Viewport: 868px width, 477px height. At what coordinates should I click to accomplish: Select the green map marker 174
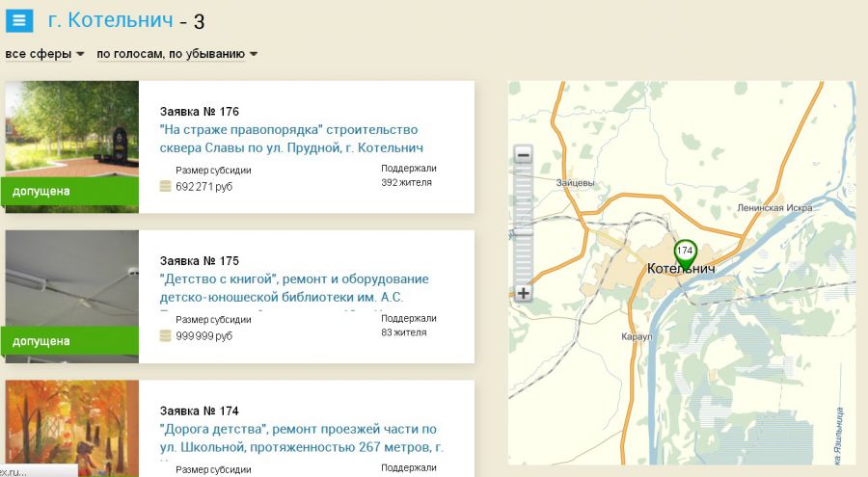point(685,253)
